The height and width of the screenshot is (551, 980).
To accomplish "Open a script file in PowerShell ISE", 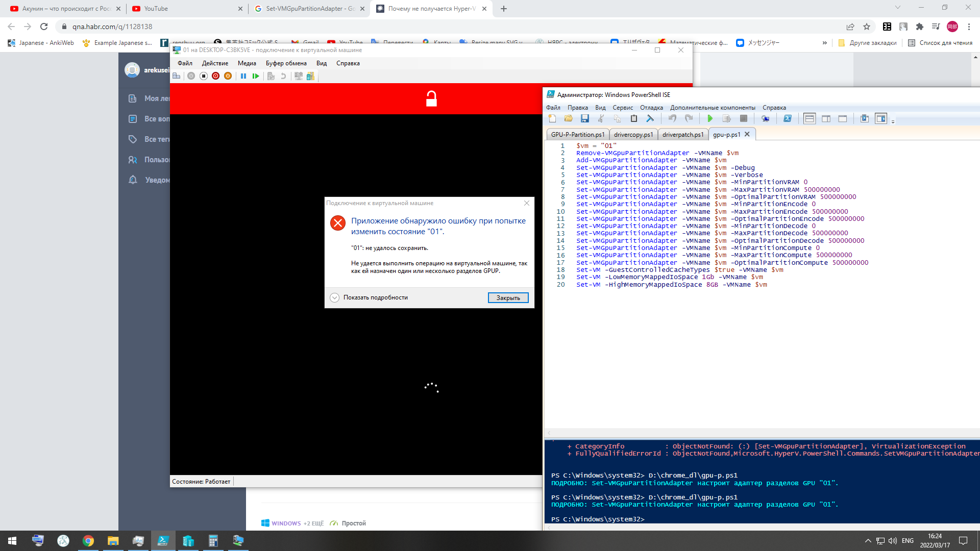I will 569,118.
